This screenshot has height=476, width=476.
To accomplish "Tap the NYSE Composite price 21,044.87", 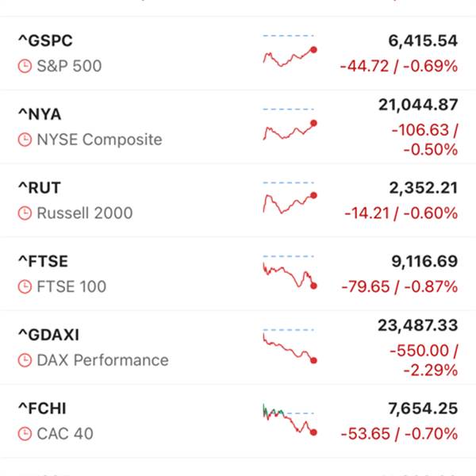I will point(418,105).
